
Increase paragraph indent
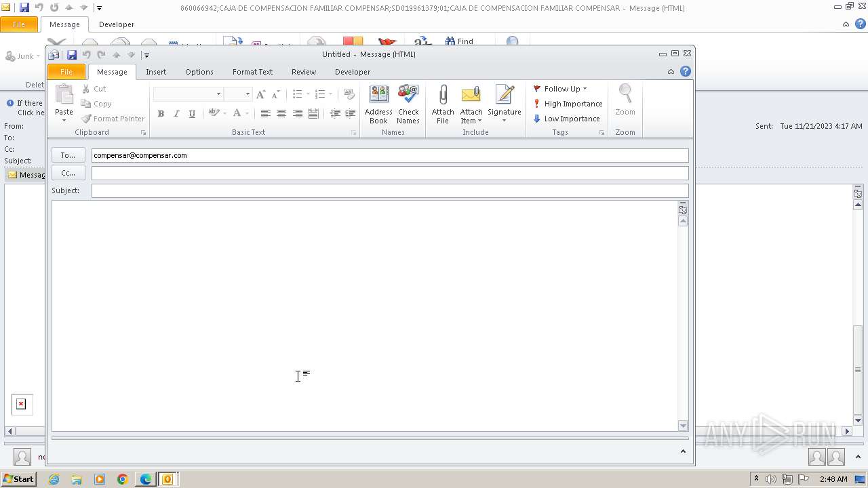click(350, 114)
